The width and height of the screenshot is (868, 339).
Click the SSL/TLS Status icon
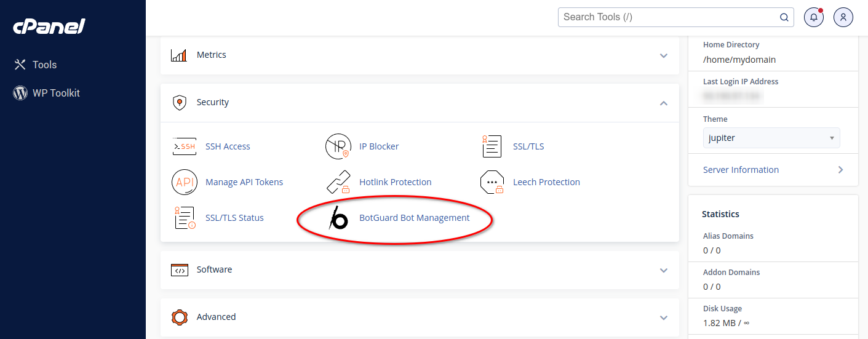[185, 218]
